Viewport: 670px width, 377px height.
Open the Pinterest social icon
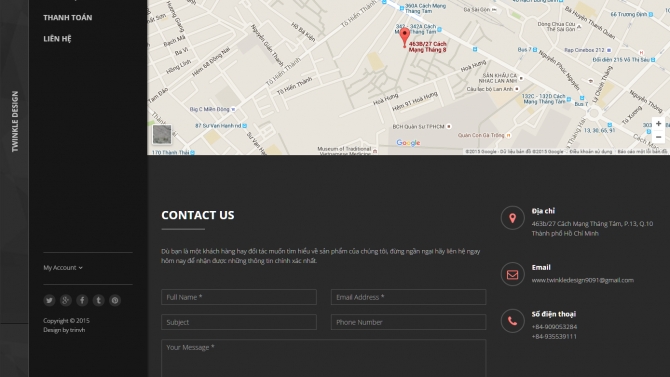115,300
